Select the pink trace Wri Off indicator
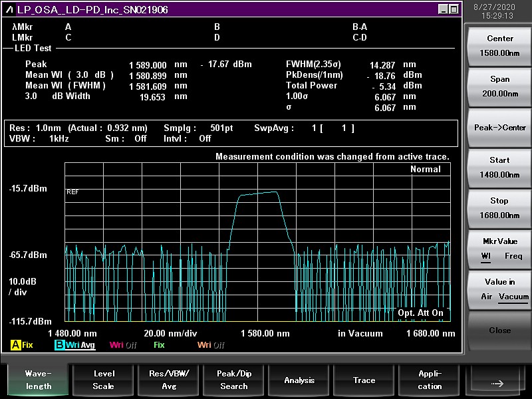This screenshot has height=399, width=532. tap(124, 345)
